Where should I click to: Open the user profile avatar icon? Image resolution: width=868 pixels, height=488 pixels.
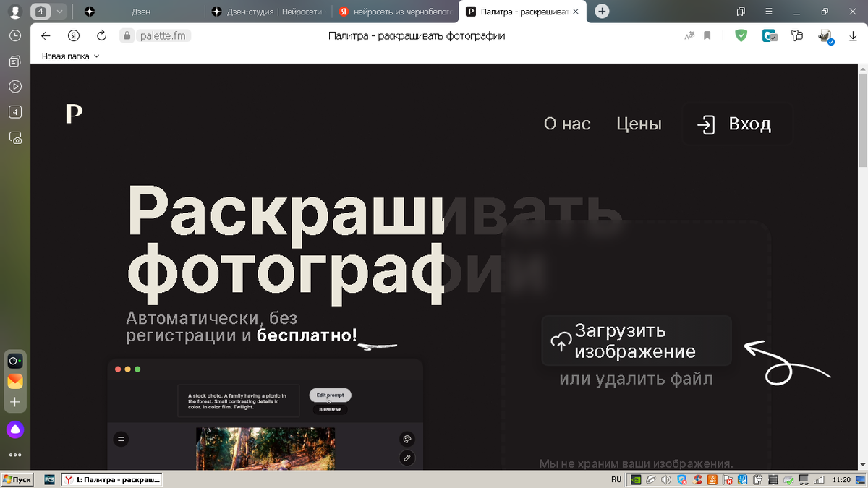[15, 12]
